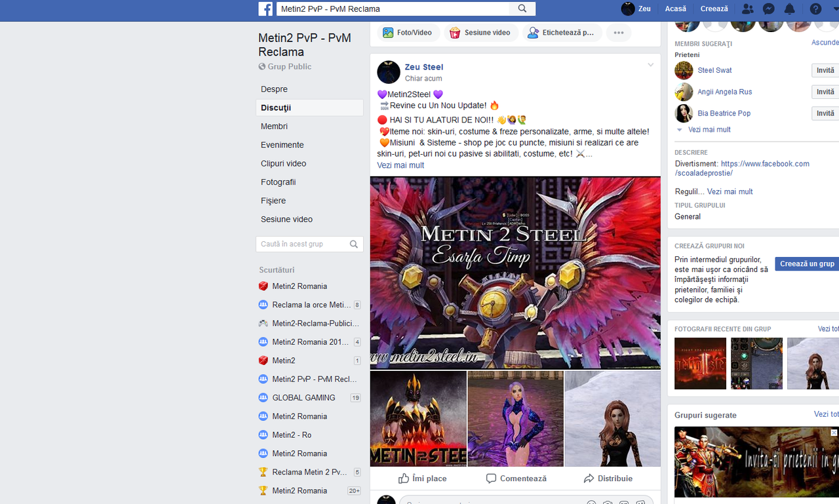This screenshot has width=839, height=504.
Task: Click the Etichetează persoane tagging icon
Action: click(x=562, y=31)
